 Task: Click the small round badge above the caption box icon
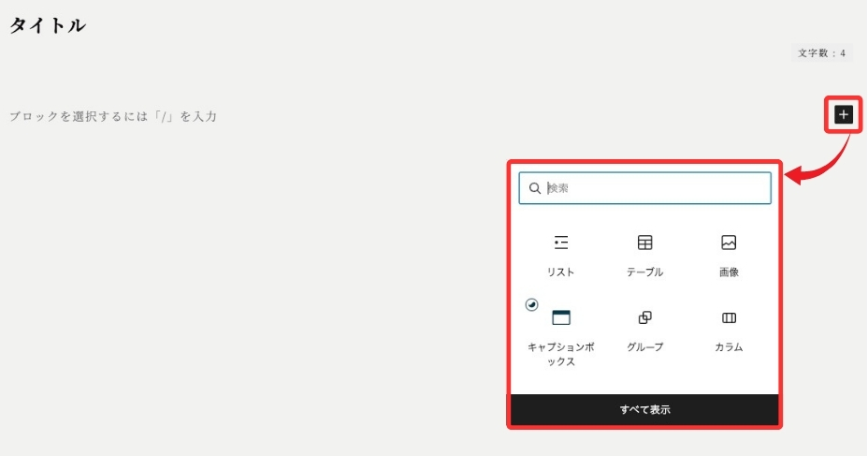531,303
